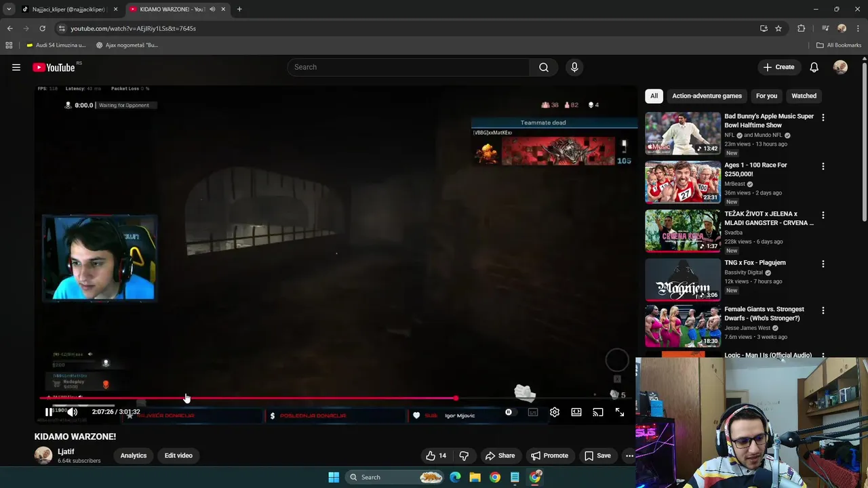The width and height of the screenshot is (868, 488).
Task: Open Microsoft Edge from taskbar
Action: click(x=455, y=477)
